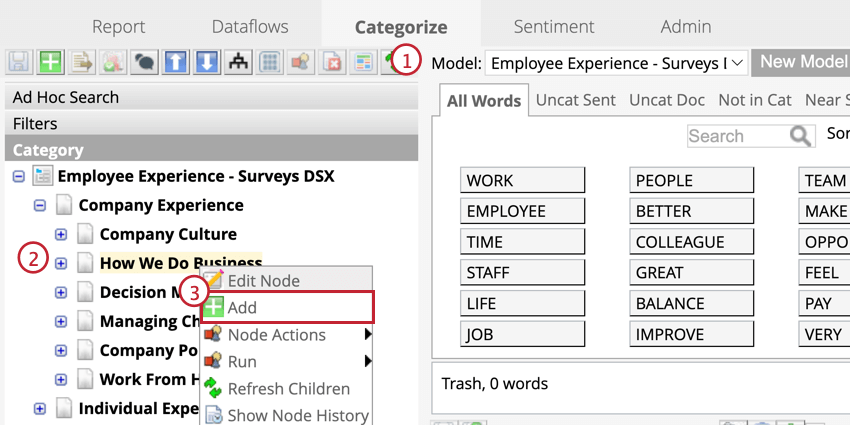Click the grid view toolbar icon
Screen dimensions: 850x425
click(269, 62)
